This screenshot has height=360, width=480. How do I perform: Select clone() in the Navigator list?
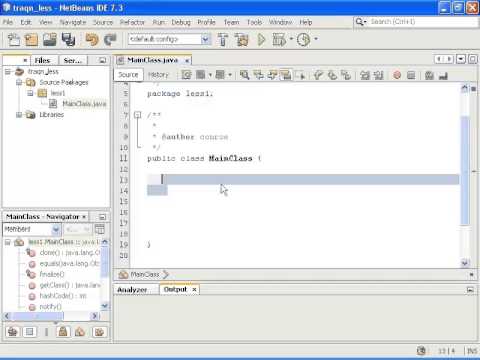pyautogui.click(x=70, y=253)
